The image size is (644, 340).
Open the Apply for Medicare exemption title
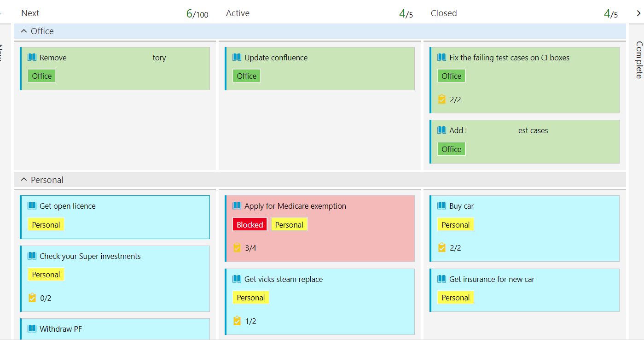[x=296, y=206]
